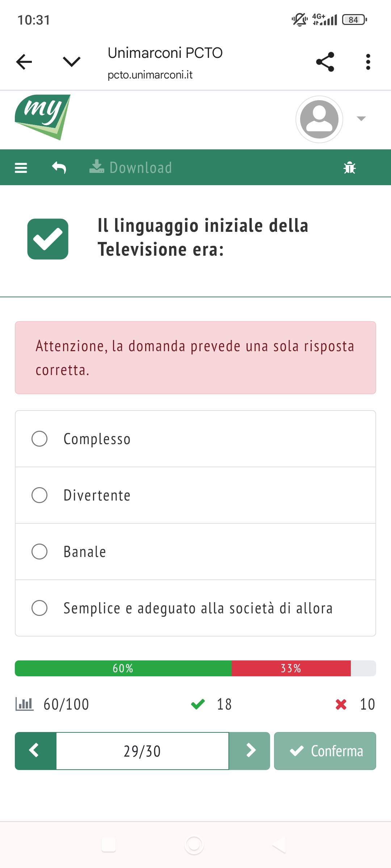Select 'Semplice e adeguato alla società di allora'

[39, 608]
